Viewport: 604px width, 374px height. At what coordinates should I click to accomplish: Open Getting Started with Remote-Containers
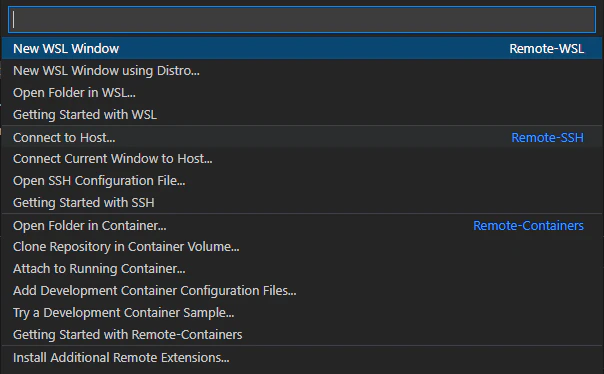click(302, 334)
